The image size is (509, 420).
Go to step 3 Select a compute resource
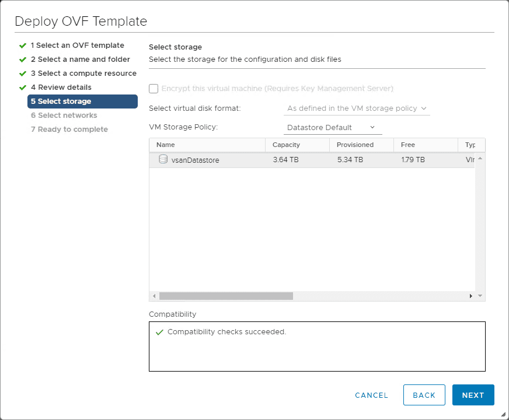pyautogui.click(x=83, y=73)
